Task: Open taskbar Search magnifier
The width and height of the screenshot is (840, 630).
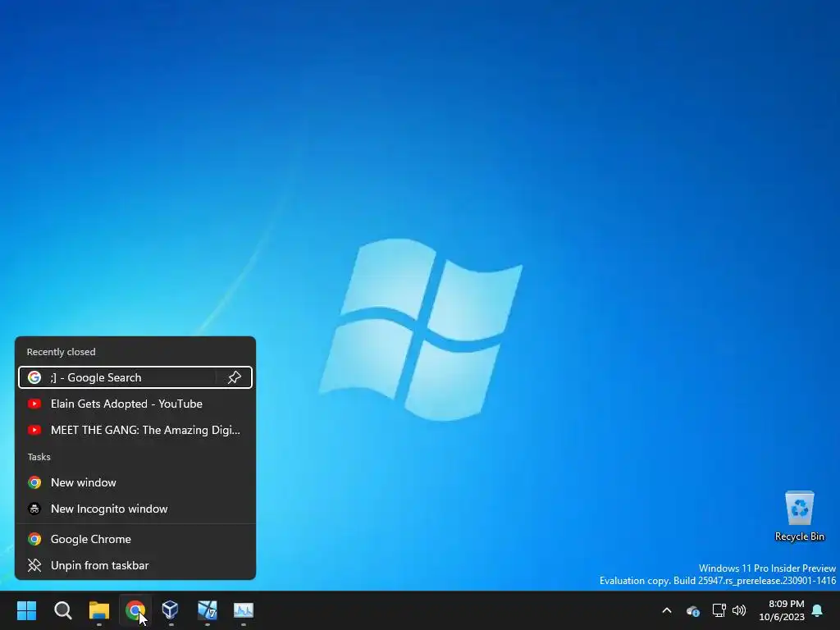Action: (x=62, y=610)
